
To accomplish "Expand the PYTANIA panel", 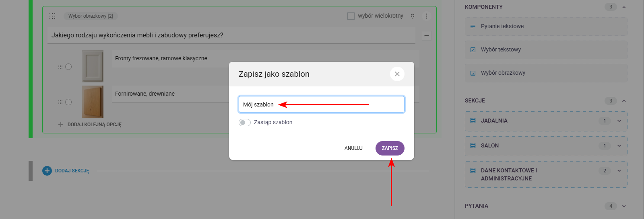I will [x=624, y=206].
